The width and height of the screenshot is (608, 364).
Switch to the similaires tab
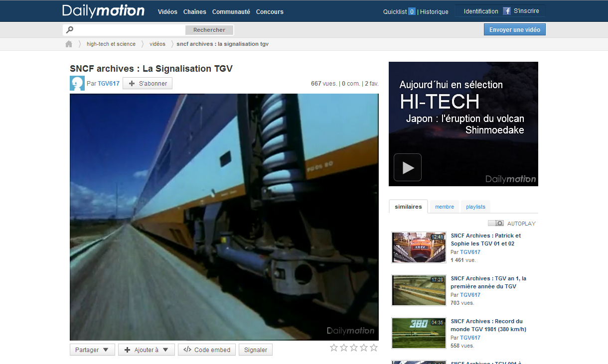pos(408,207)
